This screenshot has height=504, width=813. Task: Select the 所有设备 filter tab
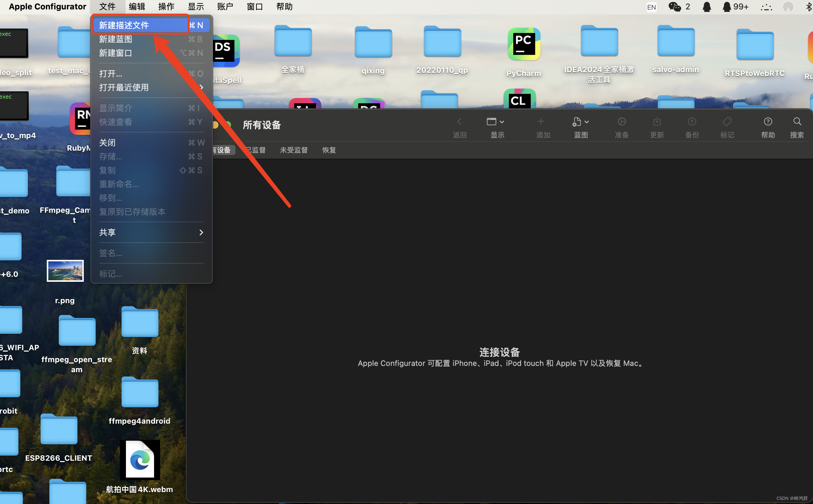223,150
